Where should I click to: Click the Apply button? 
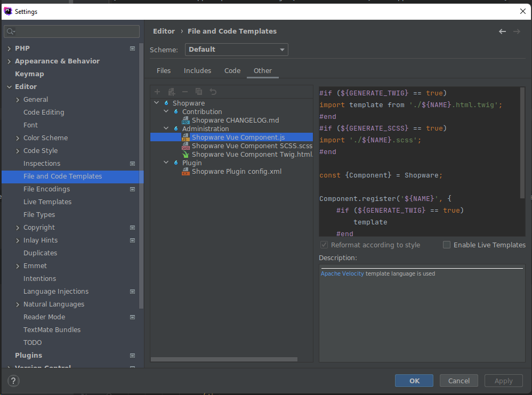[503, 380]
